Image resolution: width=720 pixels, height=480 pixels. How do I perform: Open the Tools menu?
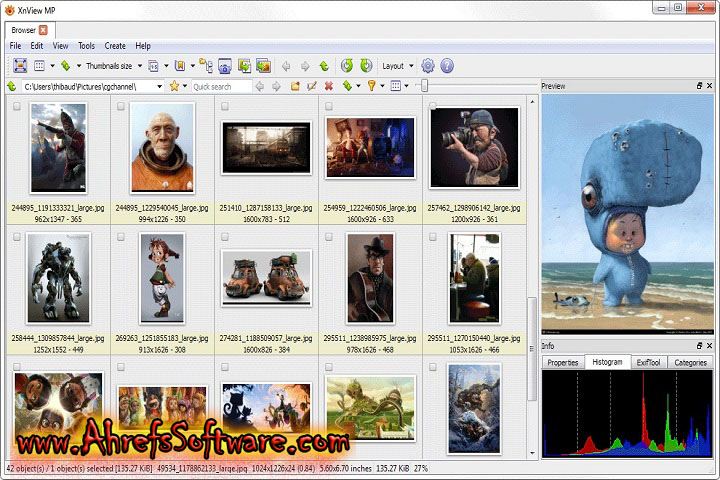click(87, 46)
